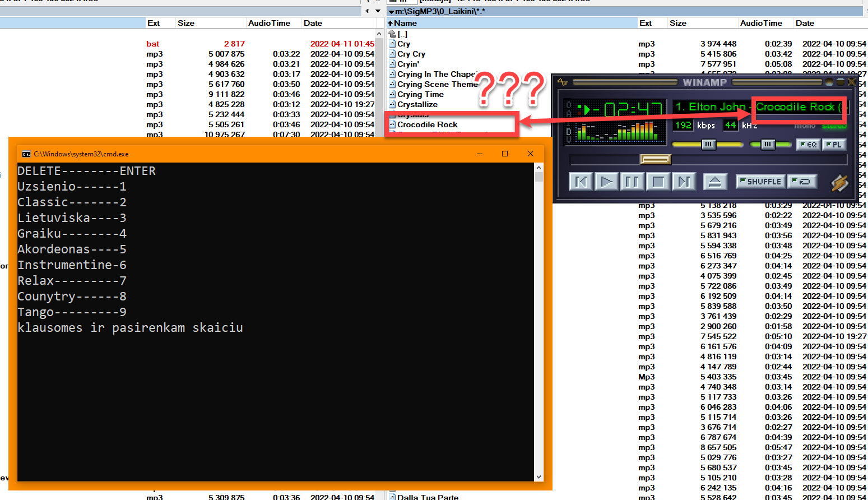
Task: Expand the m:\SigMP3\0_Laikini path dropdown
Action: [391, 11]
